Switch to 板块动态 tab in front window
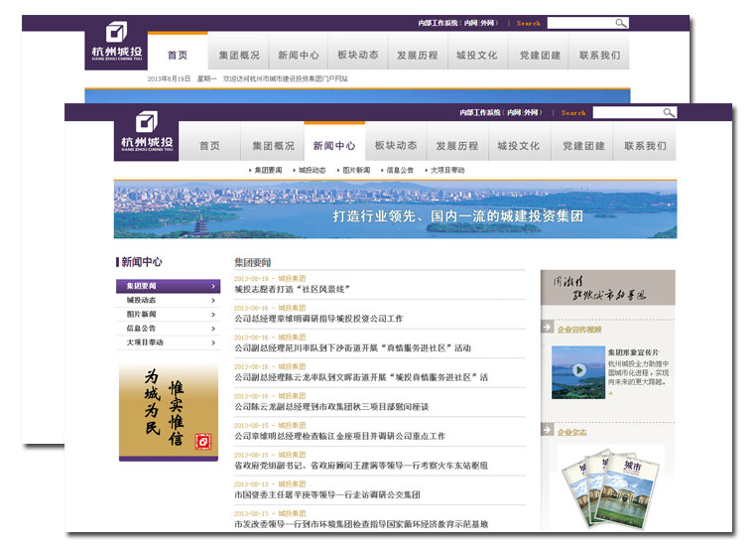This screenshot has width=756, height=551. (x=396, y=146)
